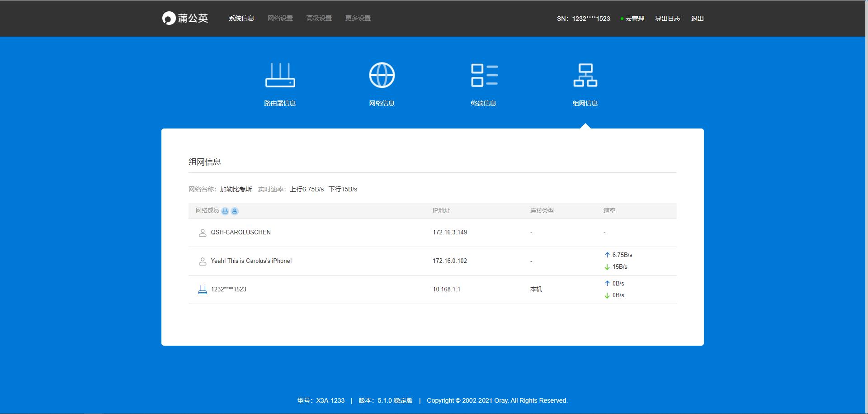Screen dimensions: 868x414
Task: Click the user icon for QSH-CAROLUSCHEN
Action: click(203, 233)
